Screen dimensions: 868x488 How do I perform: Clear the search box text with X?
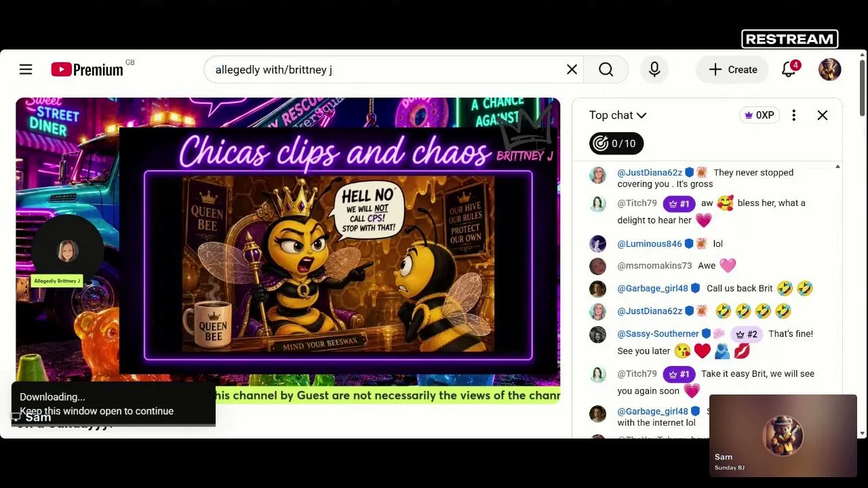(x=572, y=69)
